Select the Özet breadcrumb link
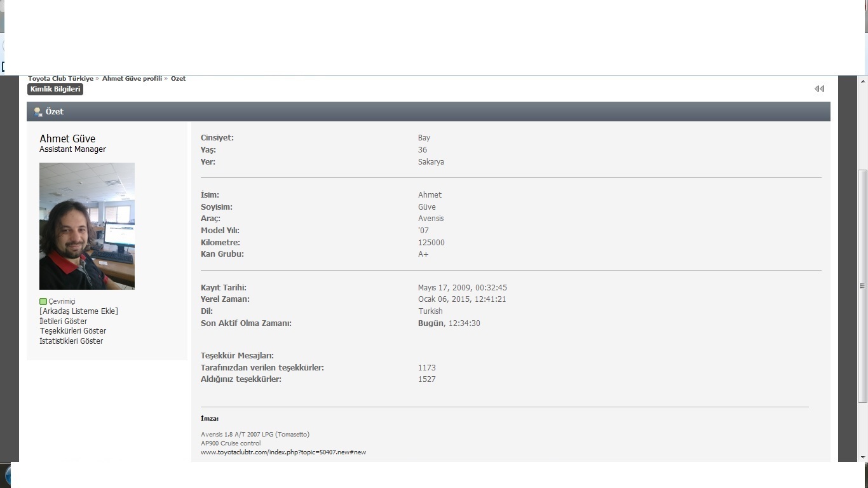The image size is (868, 488). coord(178,79)
